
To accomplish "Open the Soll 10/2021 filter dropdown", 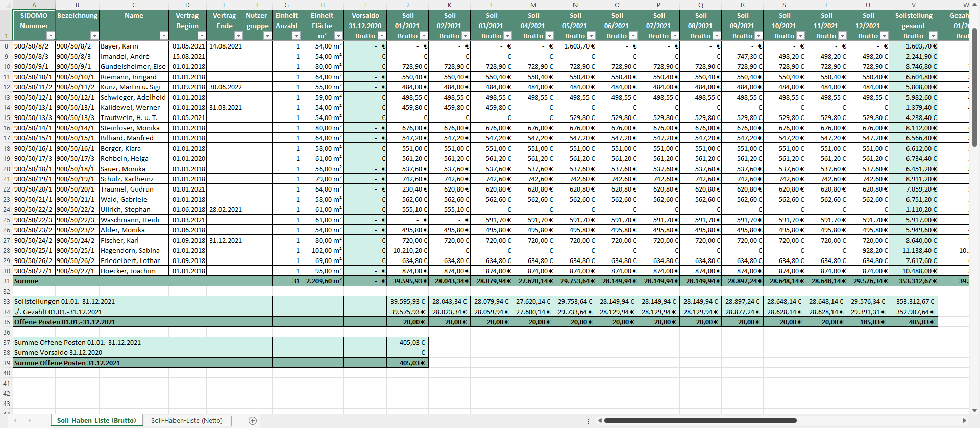I will tap(800, 36).
